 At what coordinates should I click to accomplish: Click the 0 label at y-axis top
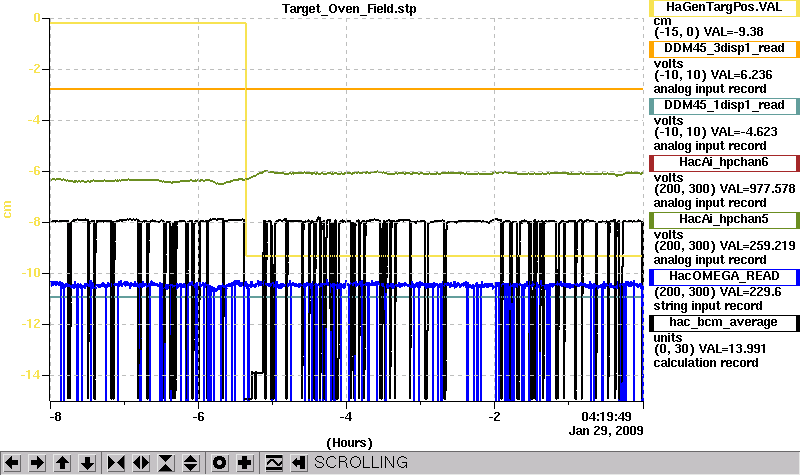tap(36, 18)
